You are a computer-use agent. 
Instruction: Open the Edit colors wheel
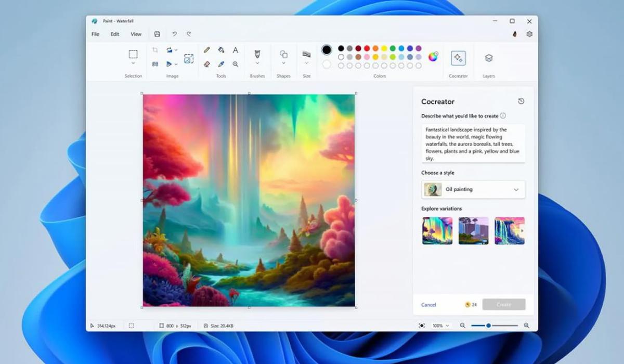click(x=433, y=57)
